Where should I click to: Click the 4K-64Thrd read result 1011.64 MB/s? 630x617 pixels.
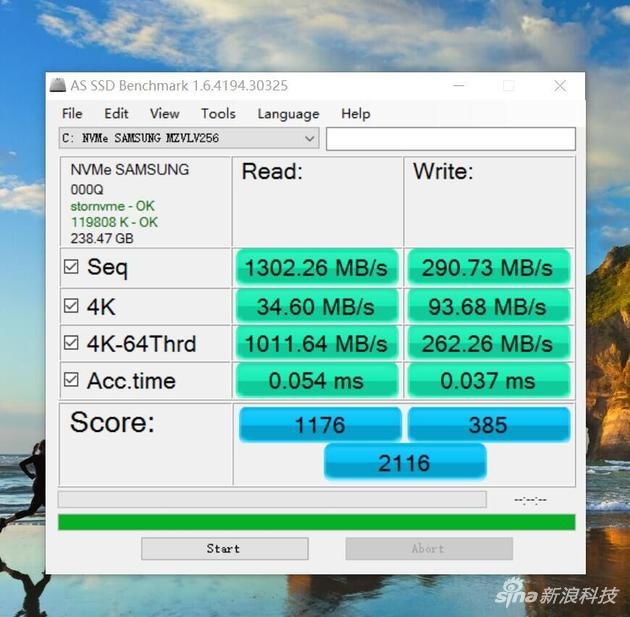coord(317,344)
